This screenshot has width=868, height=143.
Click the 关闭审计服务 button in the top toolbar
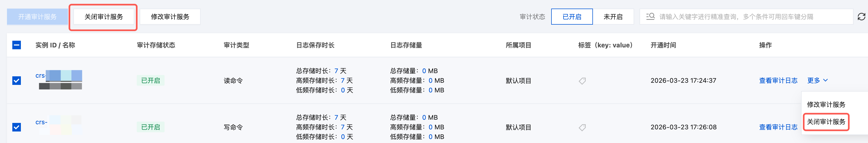(x=104, y=17)
